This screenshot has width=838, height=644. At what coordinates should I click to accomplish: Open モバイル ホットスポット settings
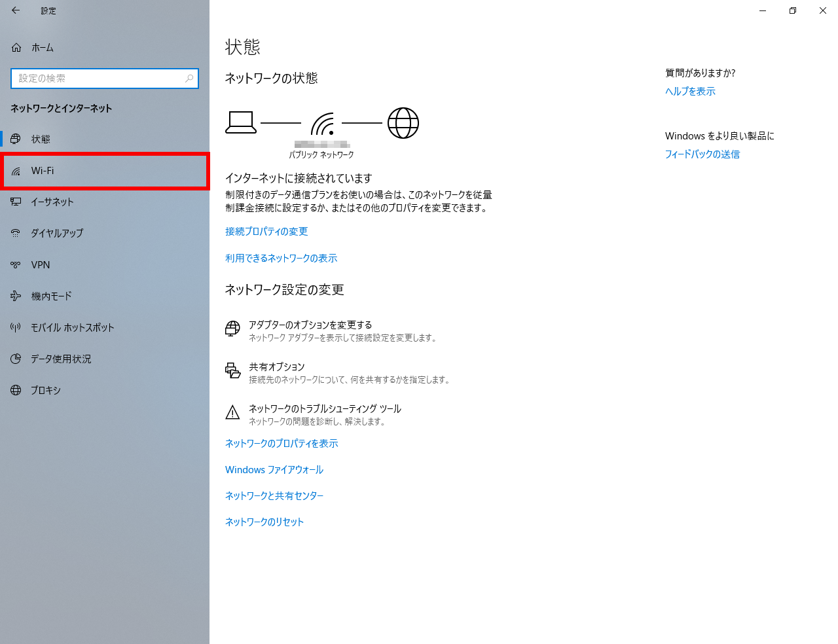tap(105, 327)
